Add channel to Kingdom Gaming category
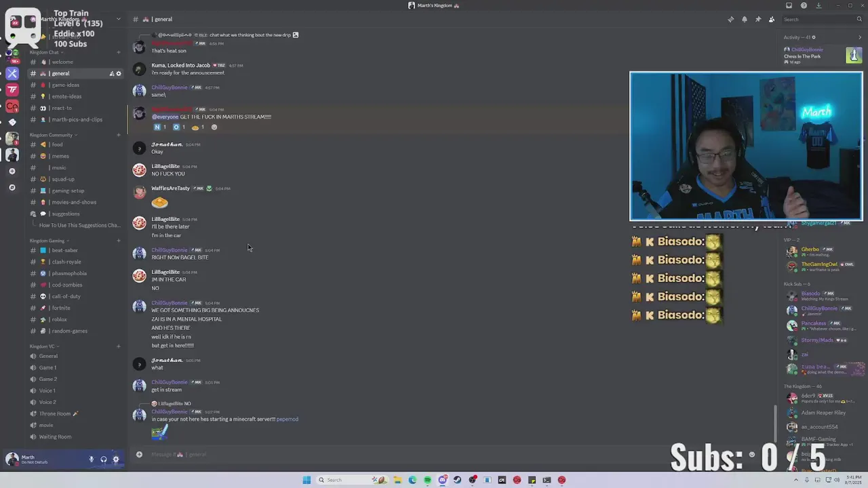Viewport: 868px width, 488px height. [x=119, y=241]
